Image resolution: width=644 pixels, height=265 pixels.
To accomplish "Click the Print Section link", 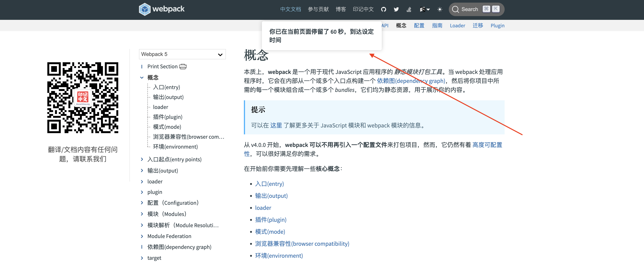I will [x=163, y=66].
